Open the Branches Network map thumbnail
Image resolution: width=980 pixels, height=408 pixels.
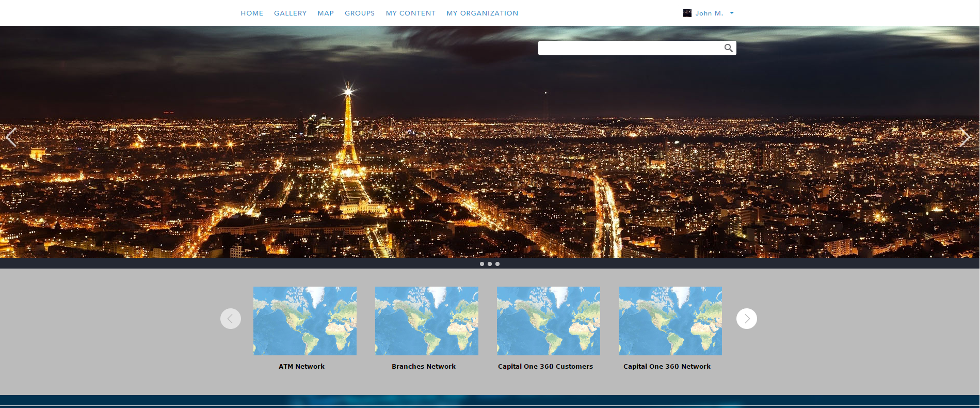click(x=427, y=321)
